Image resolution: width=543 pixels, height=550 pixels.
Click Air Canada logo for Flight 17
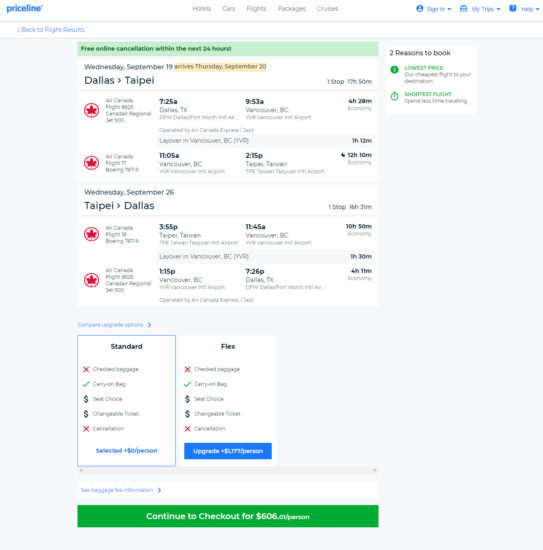coord(92,163)
